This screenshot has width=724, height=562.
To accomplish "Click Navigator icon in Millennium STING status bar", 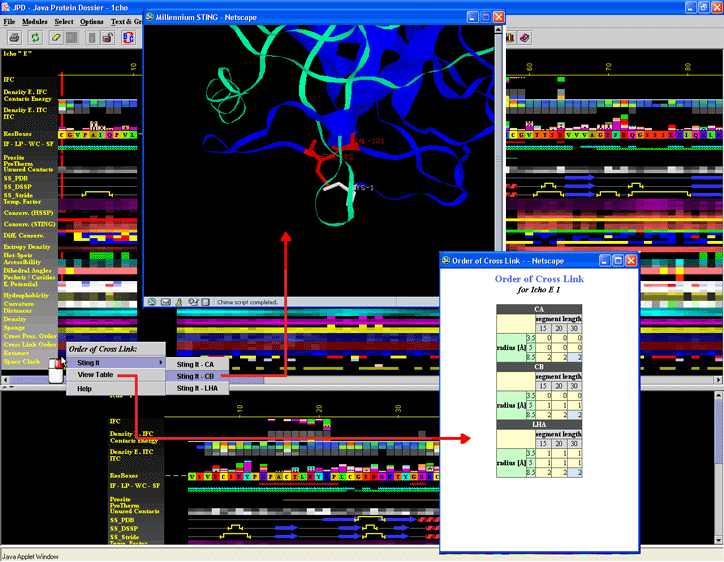I will point(151,302).
